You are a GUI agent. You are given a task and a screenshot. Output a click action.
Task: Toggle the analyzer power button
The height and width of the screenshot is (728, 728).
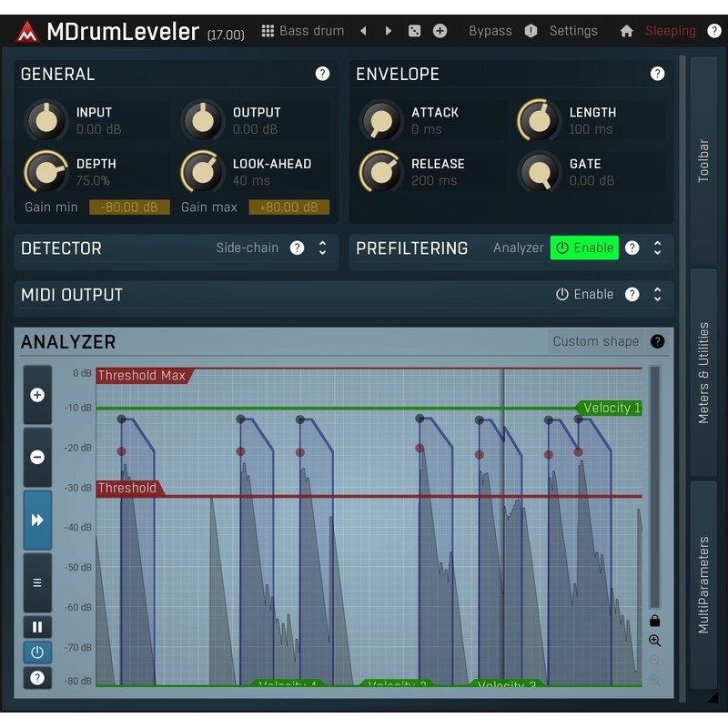pos(37,652)
